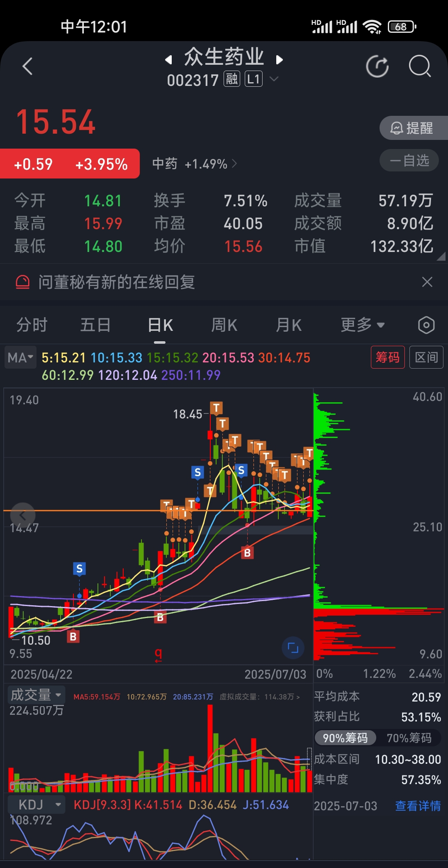Toggle the 区间 range statistics

(x=426, y=357)
